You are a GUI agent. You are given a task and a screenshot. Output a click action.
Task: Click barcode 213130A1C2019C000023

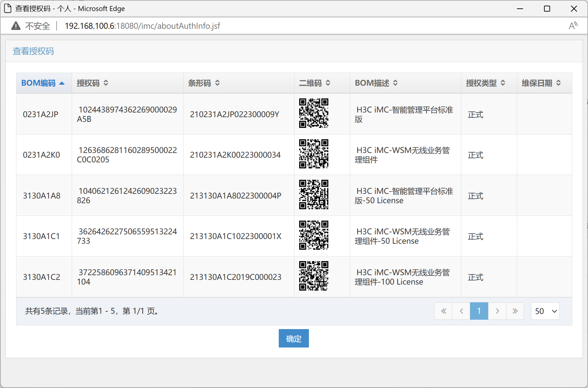point(236,277)
